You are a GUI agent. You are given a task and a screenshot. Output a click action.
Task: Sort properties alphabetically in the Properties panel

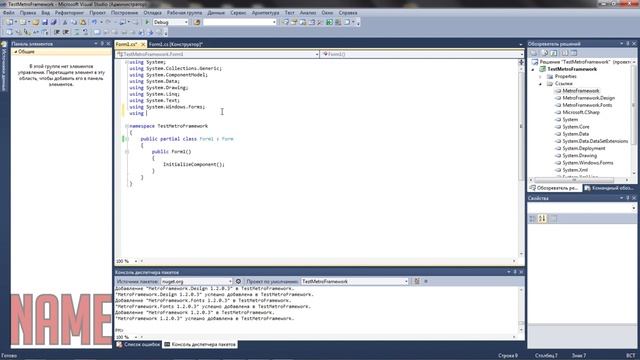tap(542, 219)
